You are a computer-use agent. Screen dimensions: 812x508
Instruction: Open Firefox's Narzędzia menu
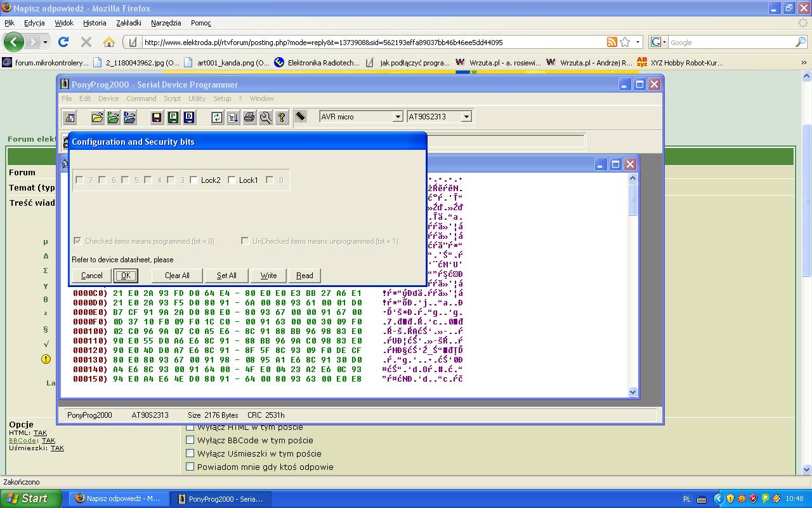point(166,23)
